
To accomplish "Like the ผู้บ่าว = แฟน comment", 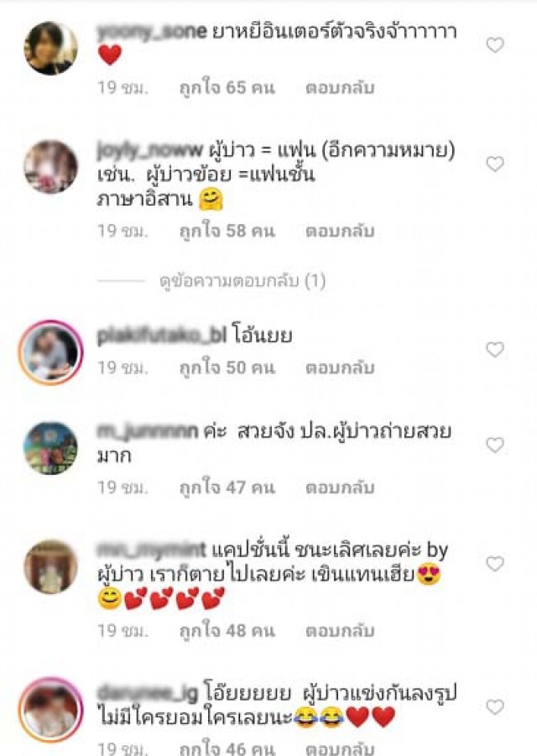I will (x=494, y=164).
